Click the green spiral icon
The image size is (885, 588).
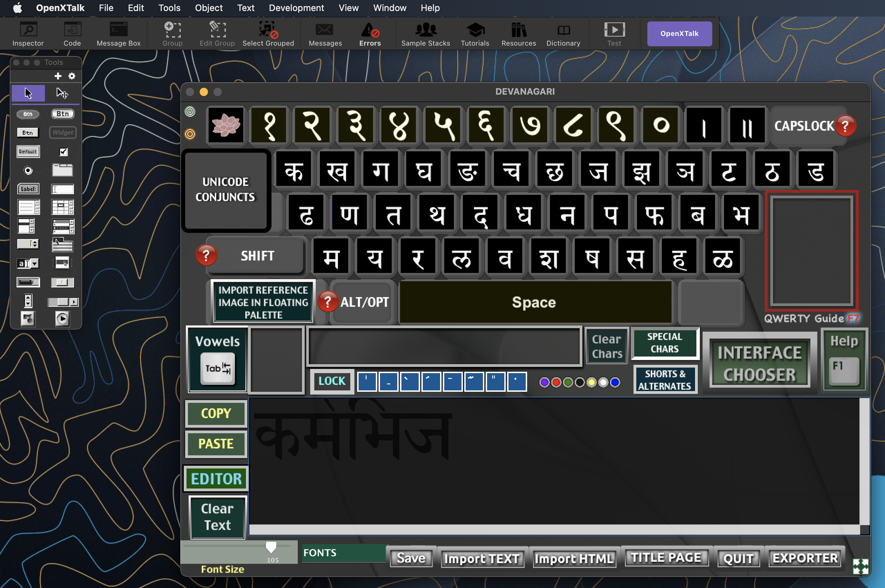click(190, 111)
